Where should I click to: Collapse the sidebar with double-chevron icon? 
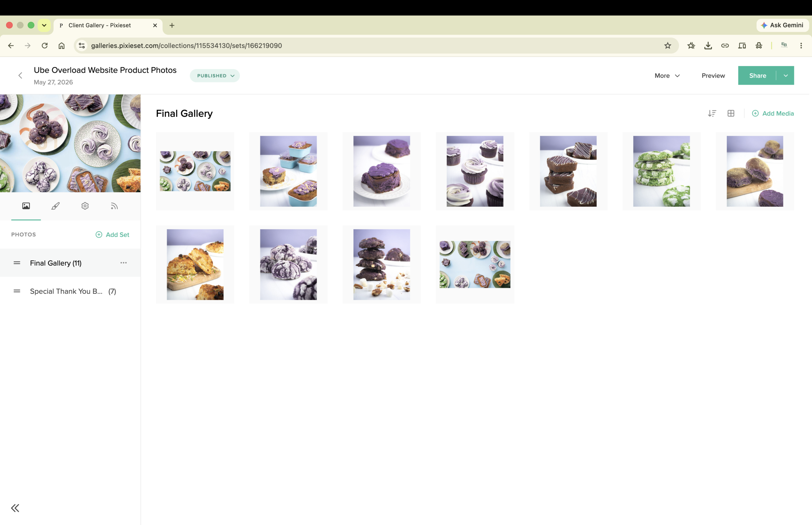[x=15, y=508]
